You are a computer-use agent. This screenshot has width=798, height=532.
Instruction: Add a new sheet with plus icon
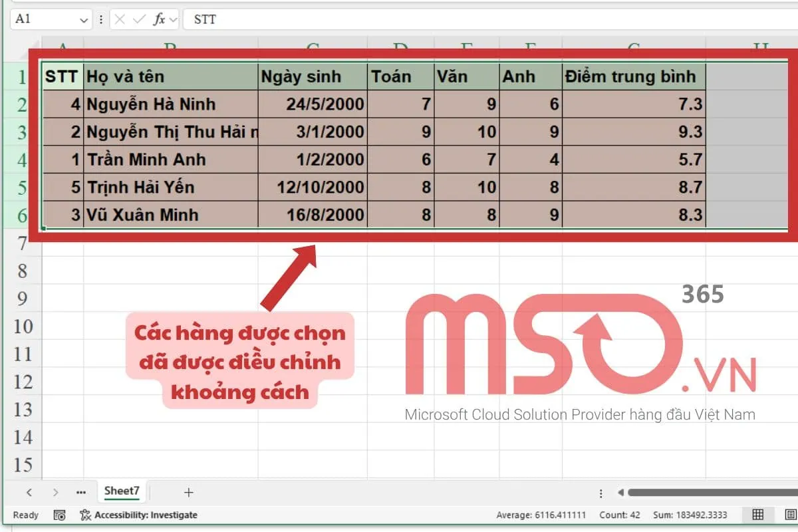pos(188,492)
